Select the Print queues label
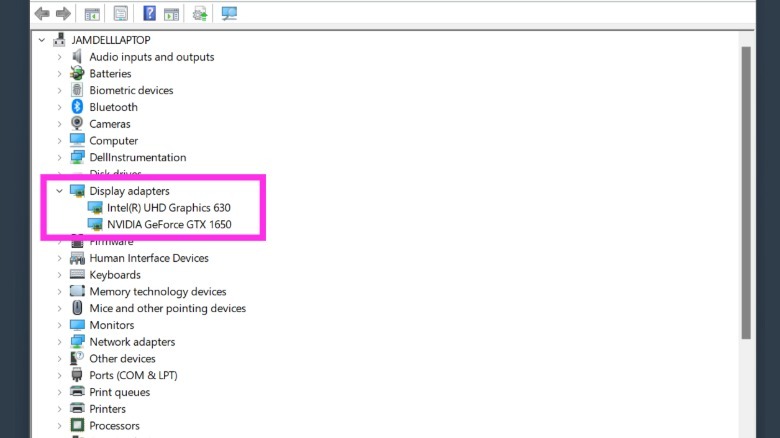Viewport: 780px width, 438px height. (x=119, y=392)
